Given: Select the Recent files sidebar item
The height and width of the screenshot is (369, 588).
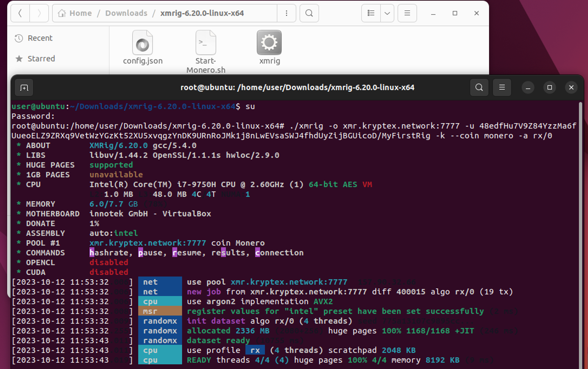Looking at the screenshot, I should click(x=40, y=38).
